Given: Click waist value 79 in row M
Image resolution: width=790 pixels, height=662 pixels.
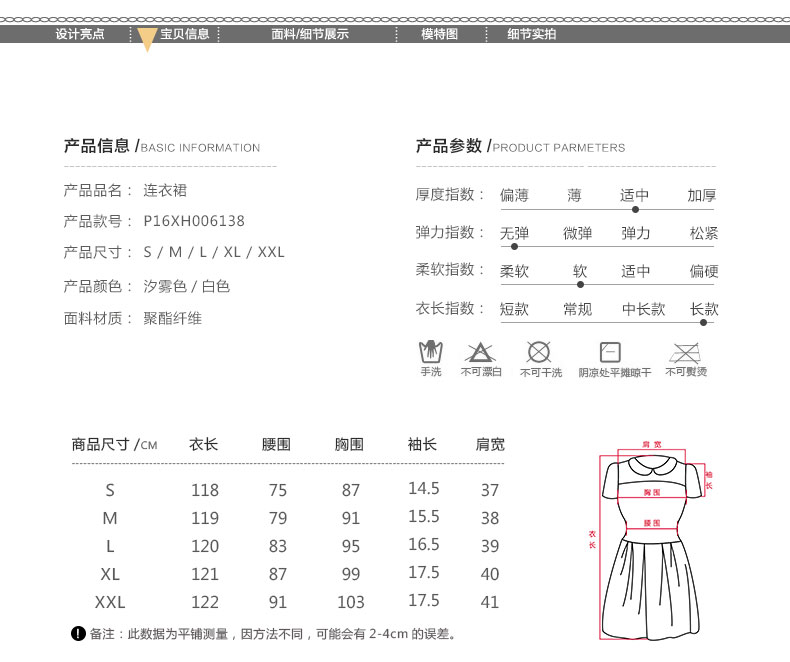Looking at the screenshot, I should [278, 518].
